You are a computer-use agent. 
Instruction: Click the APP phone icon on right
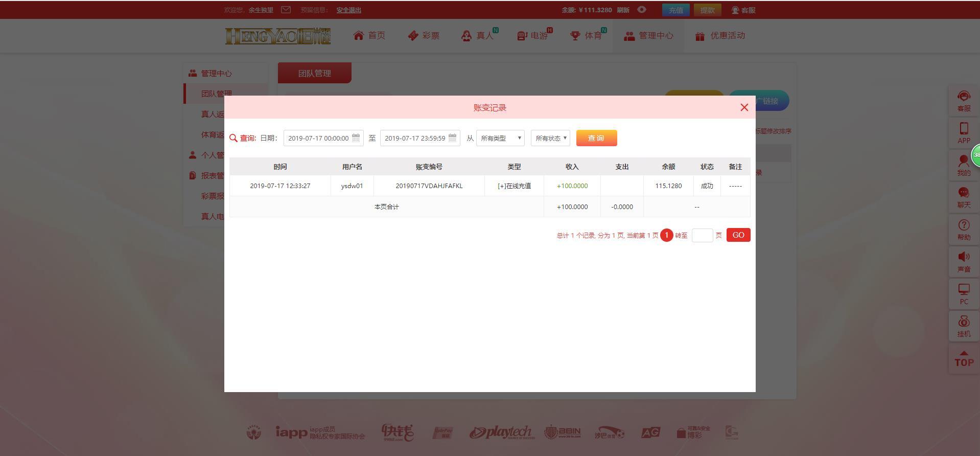[x=964, y=133]
